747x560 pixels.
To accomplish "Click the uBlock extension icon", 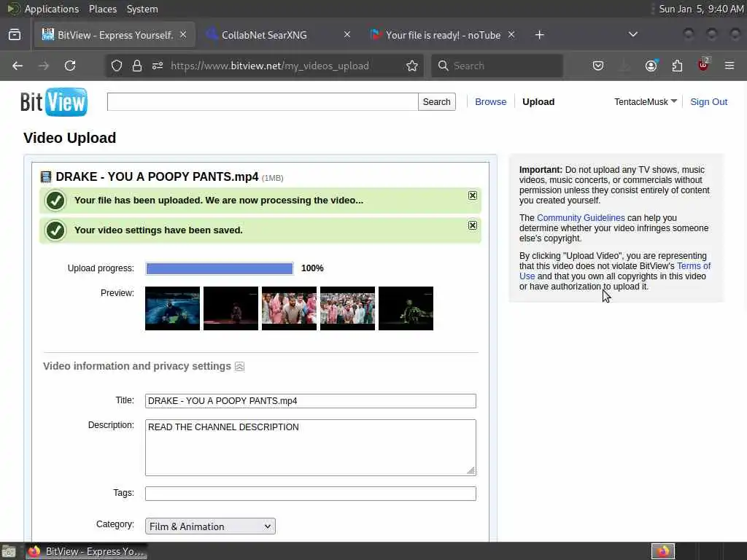I will [703, 65].
